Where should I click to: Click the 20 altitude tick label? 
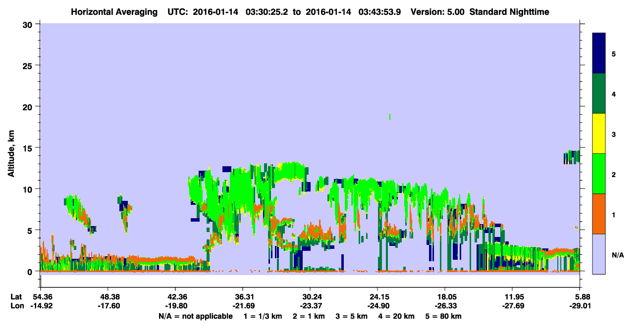[x=29, y=106]
